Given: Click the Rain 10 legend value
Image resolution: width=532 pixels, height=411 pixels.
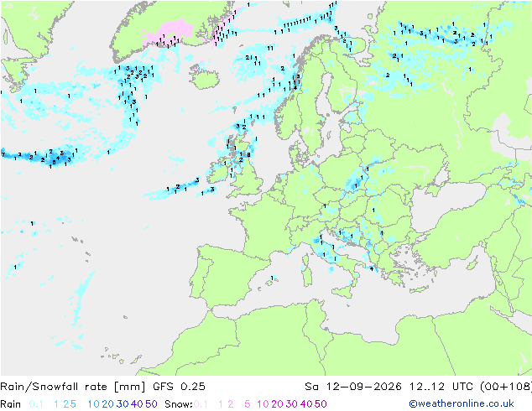Looking at the screenshot, I should click(93, 404).
